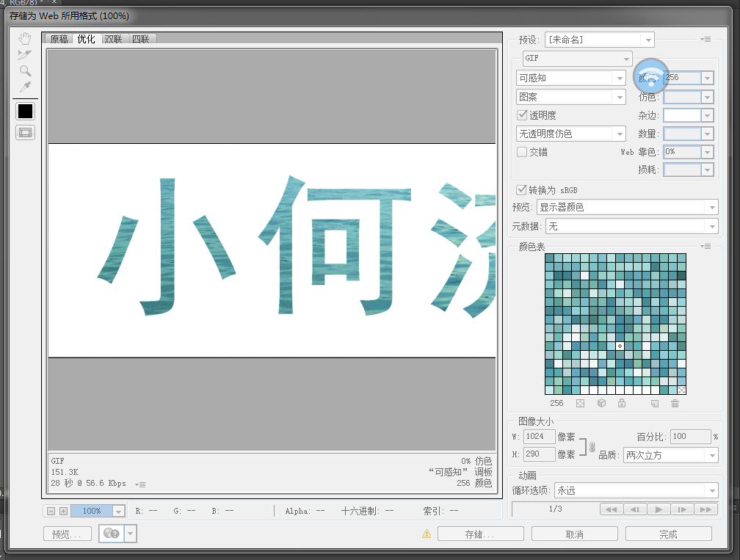This screenshot has width=740, height=560.
Task: Select the highlighted swatch in color table
Action: (x=620, y=346)
